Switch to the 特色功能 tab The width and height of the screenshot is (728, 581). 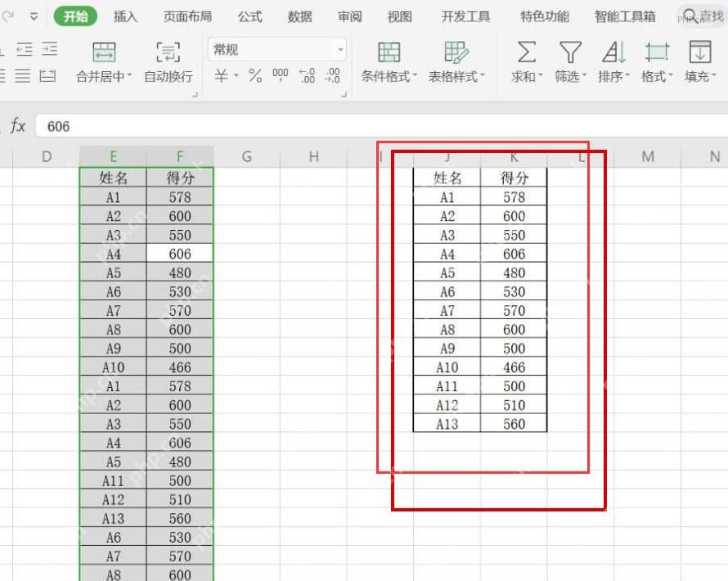click(544, 16)
